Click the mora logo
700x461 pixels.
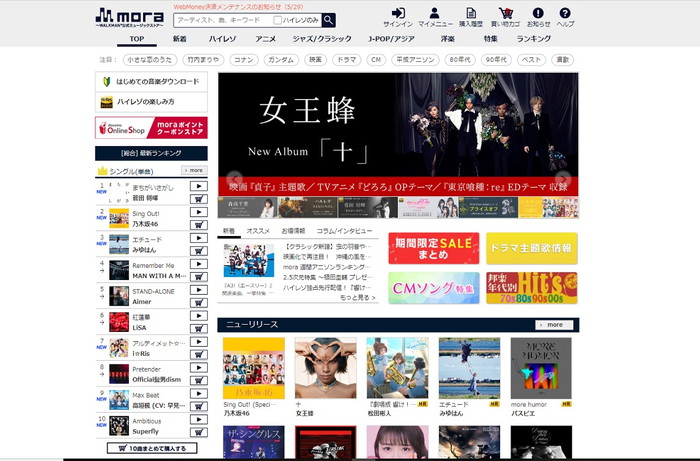[129, 18]
